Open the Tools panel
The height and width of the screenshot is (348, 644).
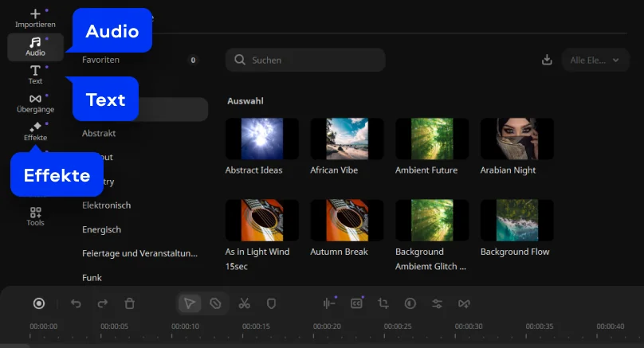(35, 217)
